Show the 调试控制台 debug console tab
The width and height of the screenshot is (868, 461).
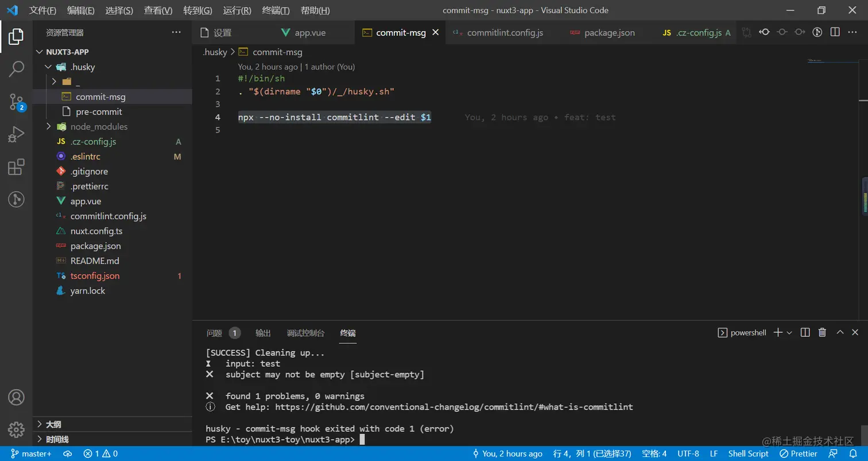pyautogui.click(x=305, y=333)
